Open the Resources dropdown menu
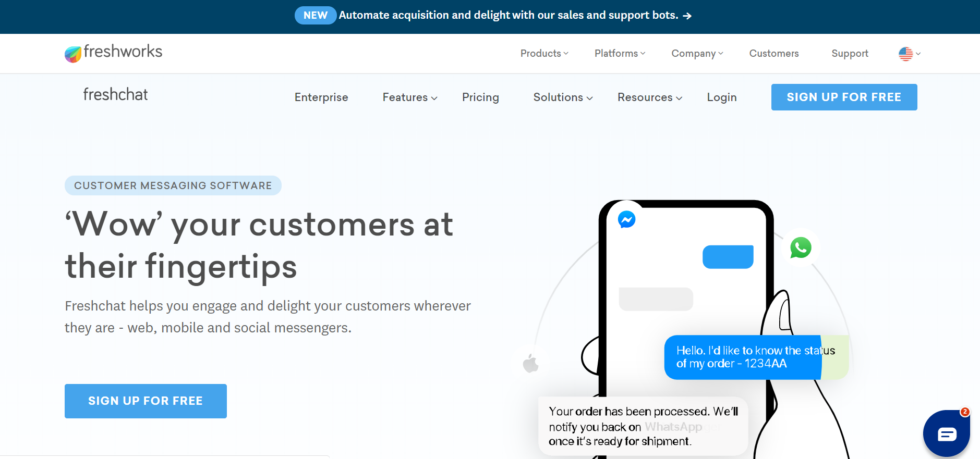Image resolution: width=980 pixels, height=459 pixels. coord(650,97)
